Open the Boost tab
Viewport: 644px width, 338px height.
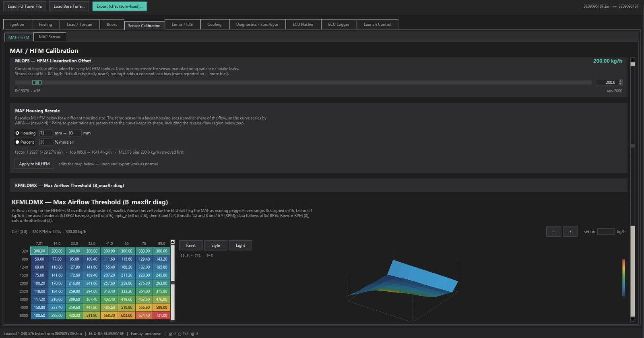click(112, 25)
